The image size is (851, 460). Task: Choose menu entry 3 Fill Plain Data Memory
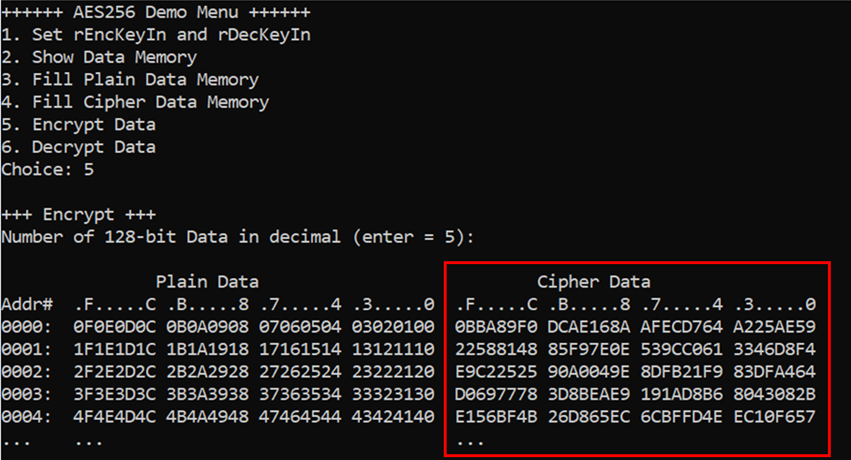tap(130, 80)
